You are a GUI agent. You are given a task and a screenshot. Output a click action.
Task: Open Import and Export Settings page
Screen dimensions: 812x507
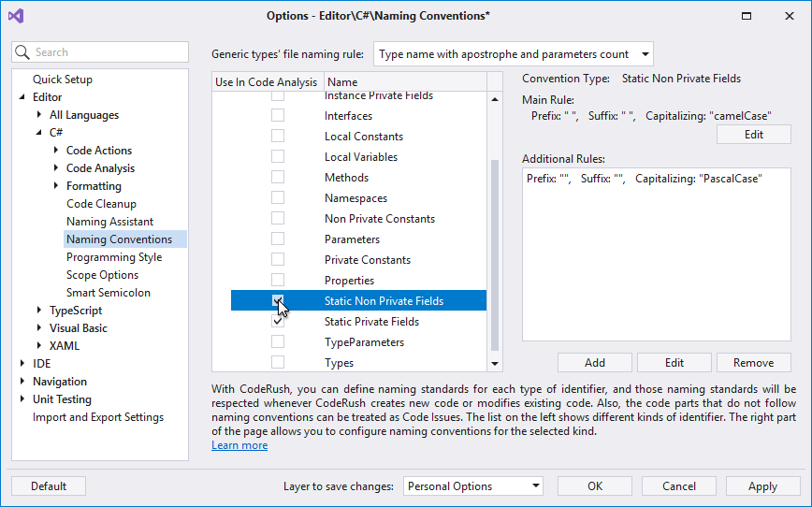98,417
